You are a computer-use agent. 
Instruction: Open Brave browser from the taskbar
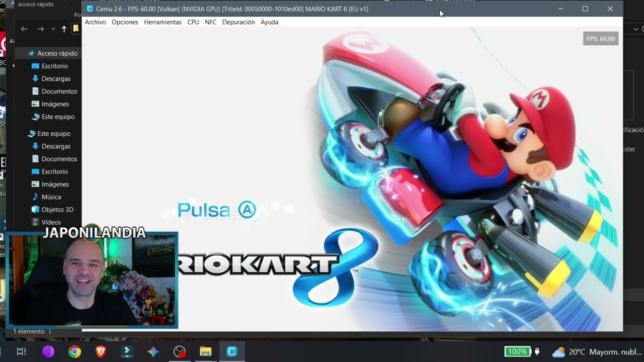pyautogui.click(x=101, y=352)
